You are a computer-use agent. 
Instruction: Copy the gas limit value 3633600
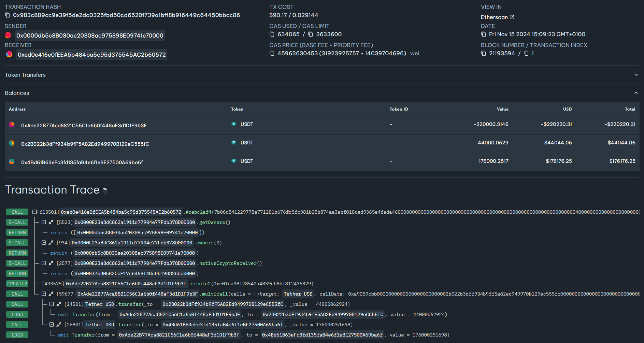pos(311,34)
